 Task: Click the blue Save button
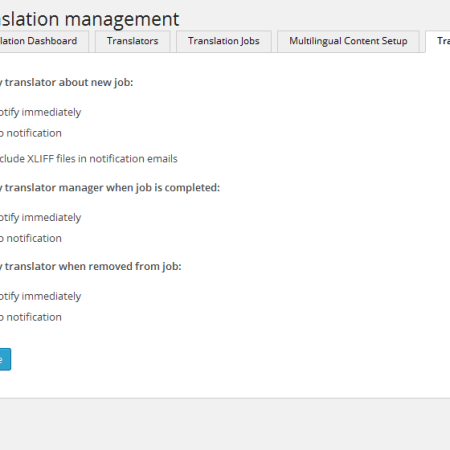coord(5,359)
